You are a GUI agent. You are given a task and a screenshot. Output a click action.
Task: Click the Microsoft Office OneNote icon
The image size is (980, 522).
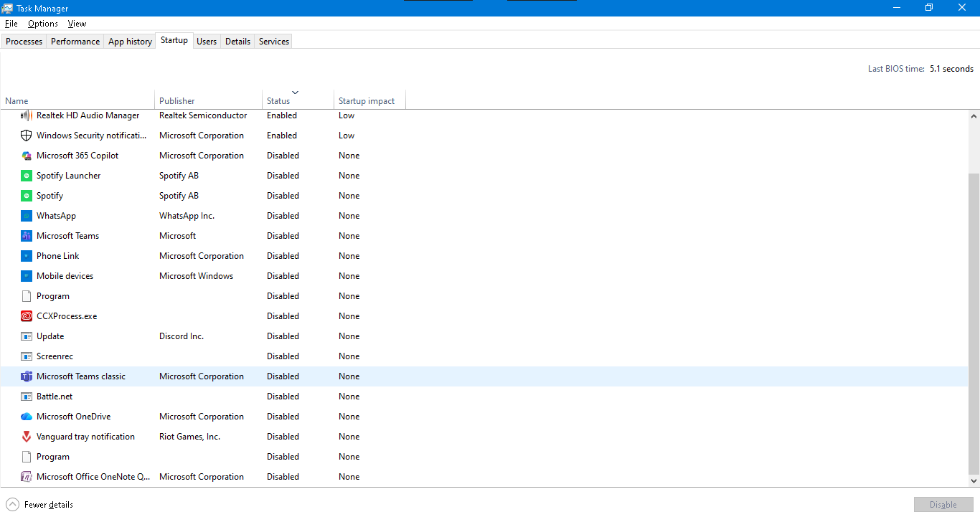point(27,477)
